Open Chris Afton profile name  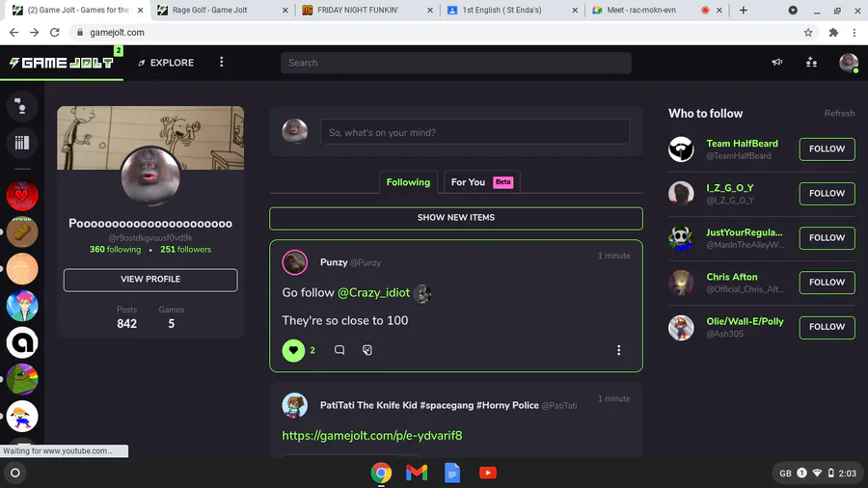732,277
